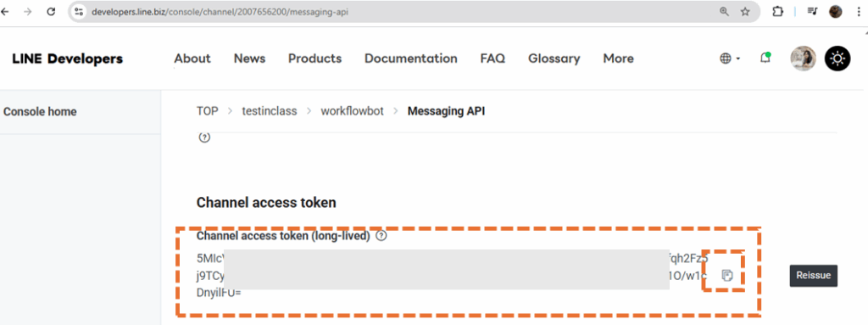Toggle the light/dark theme sun button
This screenshot has height=325, width=868.
click(x=837, y=59)
